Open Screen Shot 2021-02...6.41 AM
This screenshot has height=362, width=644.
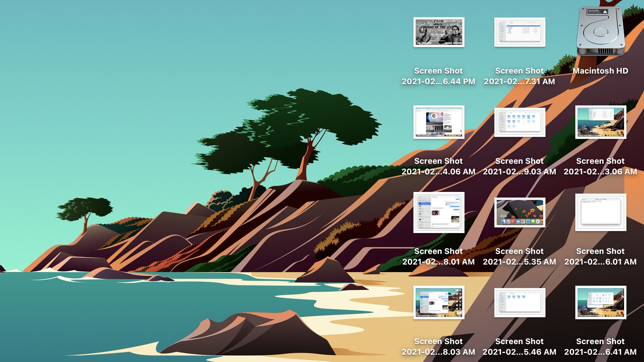(x=601, y=302)
